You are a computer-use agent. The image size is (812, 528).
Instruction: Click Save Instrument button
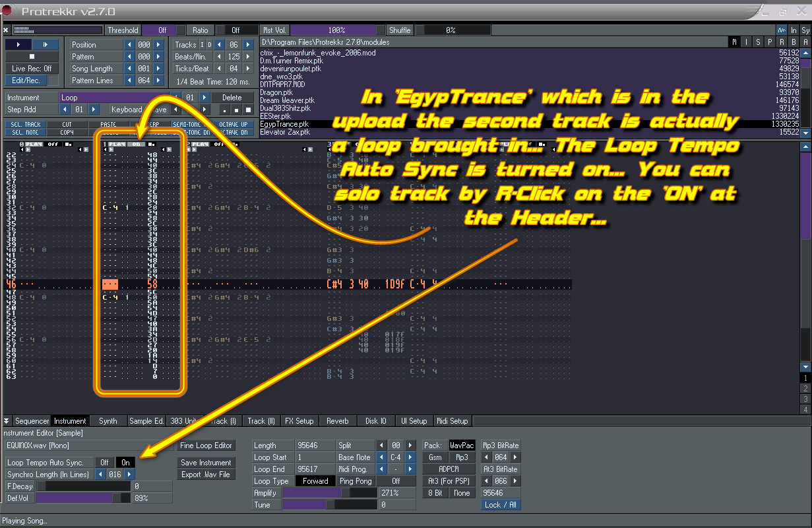pyautogui.click(x=206, y=463)
